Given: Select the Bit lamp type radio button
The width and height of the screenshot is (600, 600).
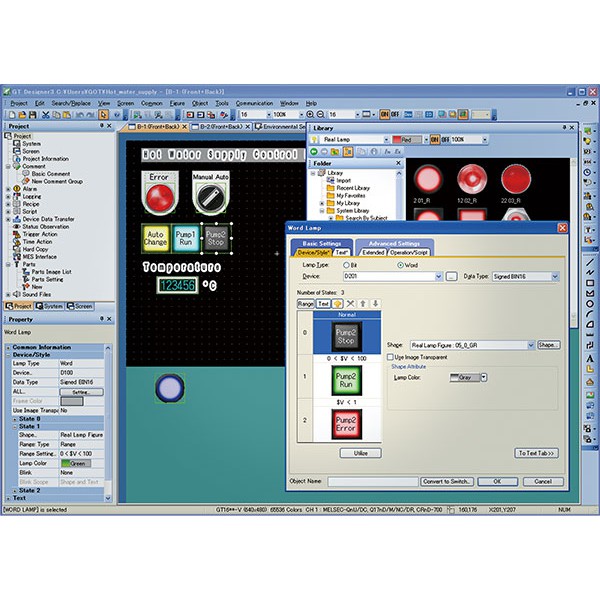Looking at the screenshot, I should coord(346,265).
